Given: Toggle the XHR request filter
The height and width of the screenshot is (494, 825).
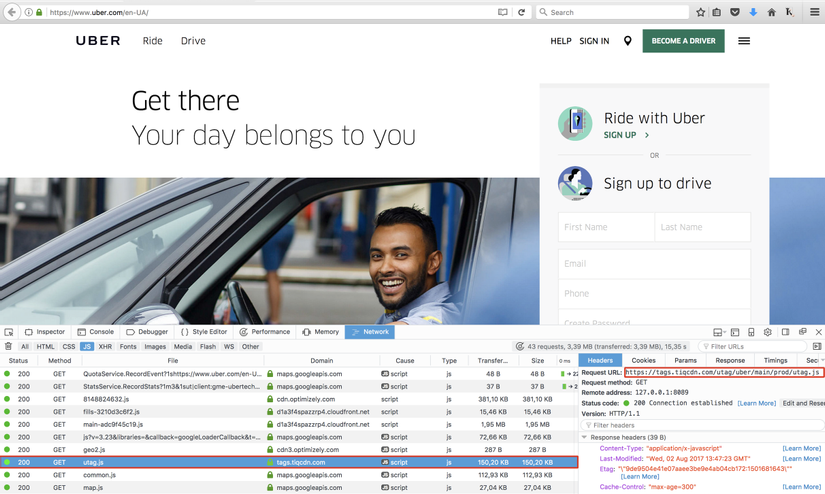Looking at the screenshot, I should (105, 347).
